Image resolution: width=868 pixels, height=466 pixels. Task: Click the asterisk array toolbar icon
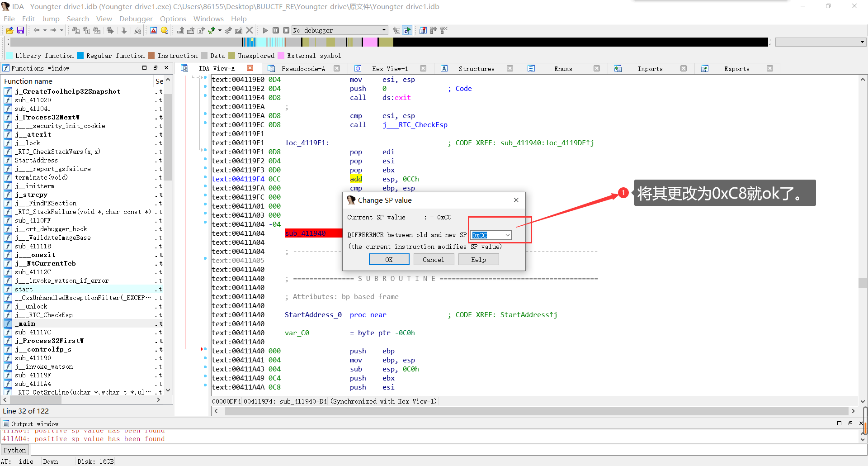228,30
